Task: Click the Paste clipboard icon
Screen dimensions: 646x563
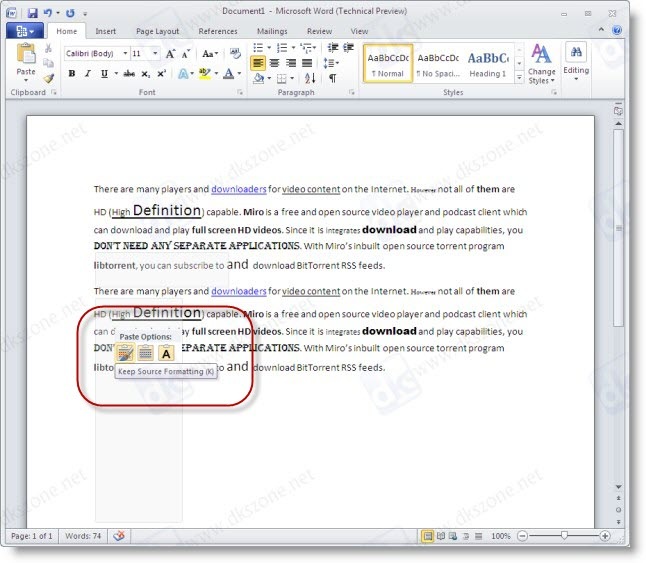Action: (x=26, y=54)
